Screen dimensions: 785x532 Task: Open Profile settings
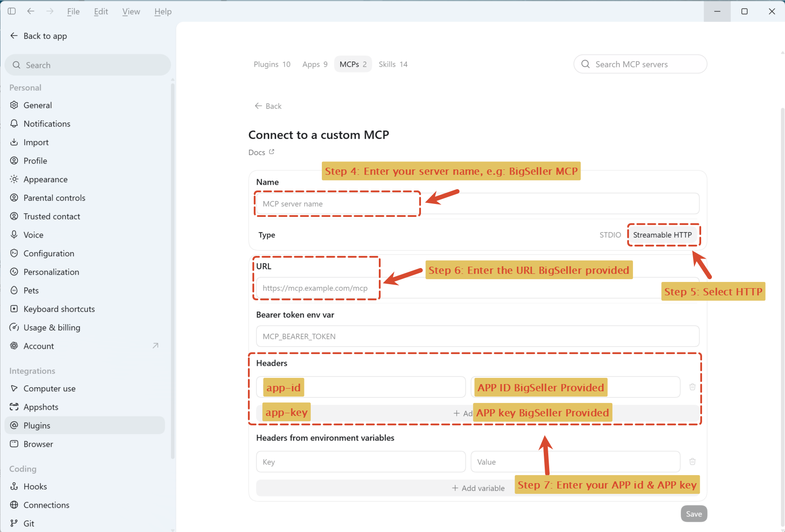point(85,160)
